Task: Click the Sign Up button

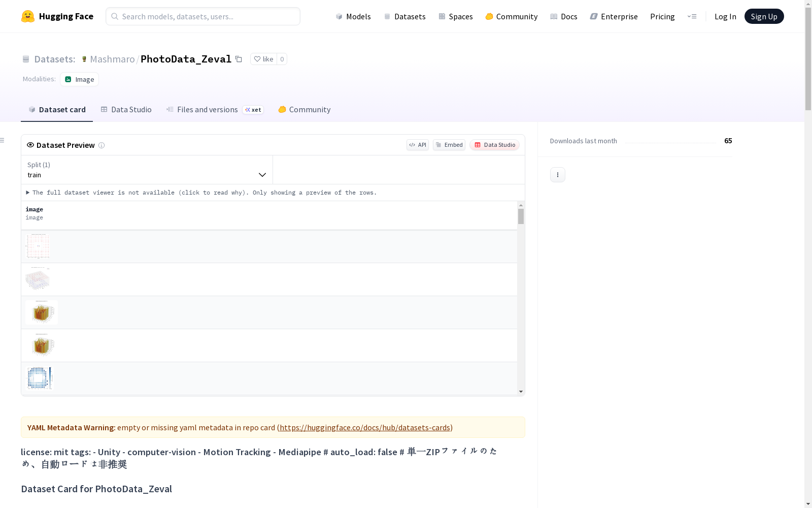Action: [764, 16]
